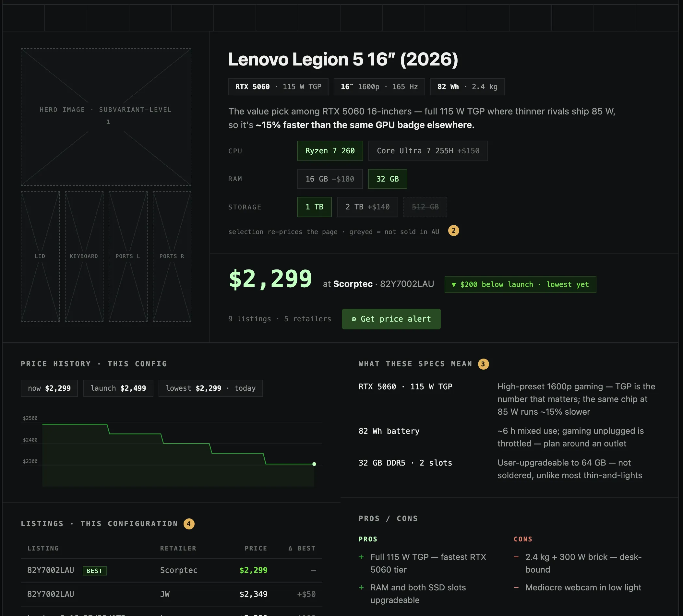Open the JW retailer listing row
This screenshot has height=616, width=683.
pyautogui.click(x=171, y=594)
